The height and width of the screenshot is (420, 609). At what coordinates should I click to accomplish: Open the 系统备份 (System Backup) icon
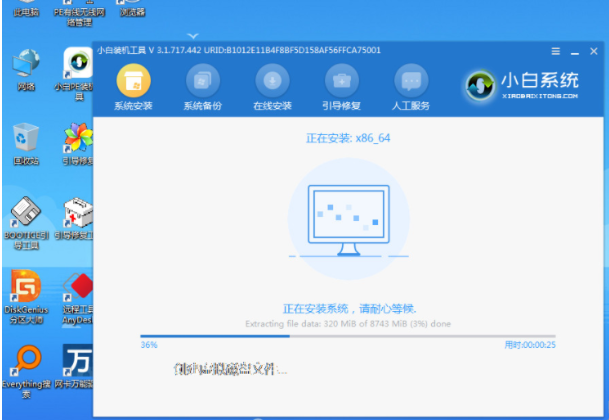pos(201,80)
